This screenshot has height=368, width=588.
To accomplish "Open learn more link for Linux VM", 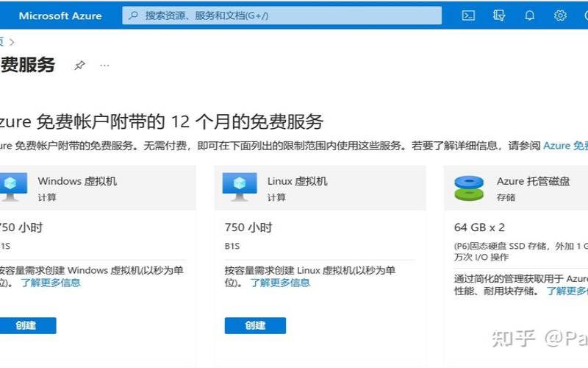I will (280, 283).
